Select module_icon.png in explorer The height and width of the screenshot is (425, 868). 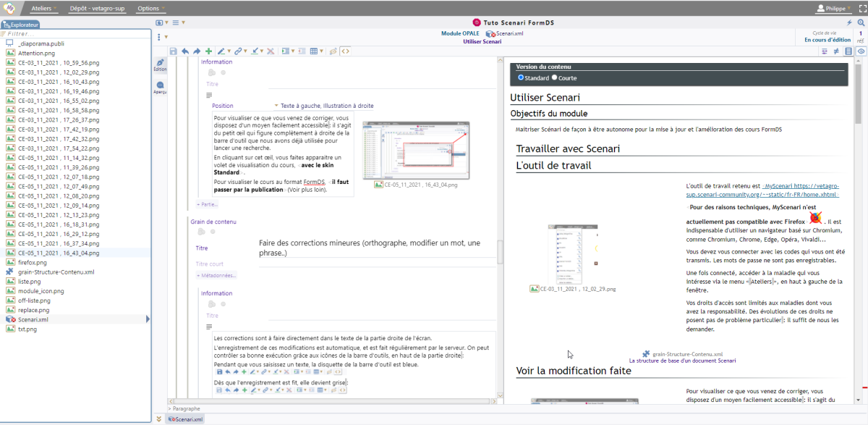coord(41,290)
